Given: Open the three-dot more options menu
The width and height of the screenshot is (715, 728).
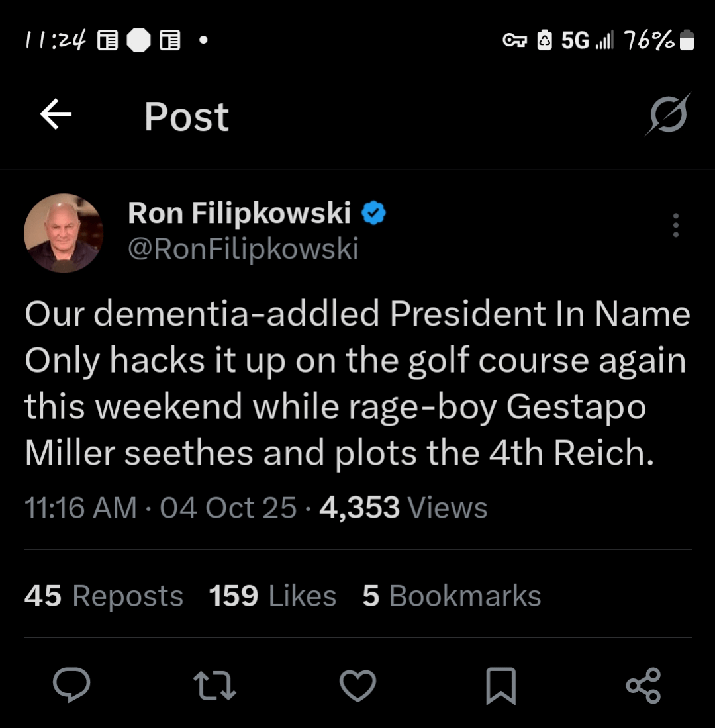Looking at the screenshot, I should click(x=675, y=226).
